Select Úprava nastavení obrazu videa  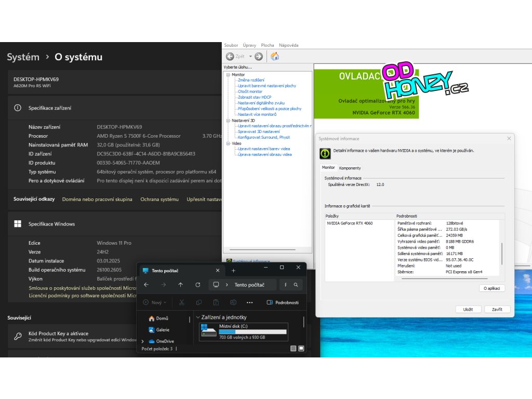pos(264,154)
